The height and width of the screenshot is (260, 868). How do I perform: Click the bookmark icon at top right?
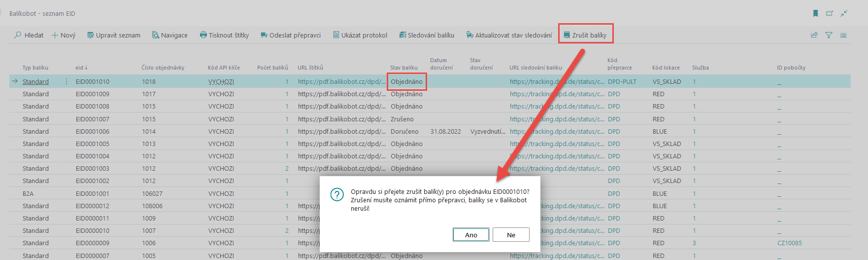(x=815, y=13)
